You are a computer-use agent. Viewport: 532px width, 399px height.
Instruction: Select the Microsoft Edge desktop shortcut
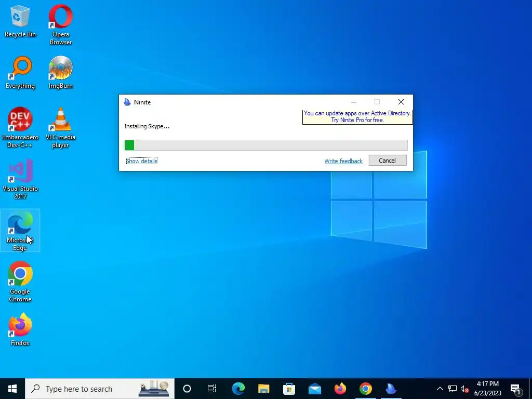click(x=20, y=231)
